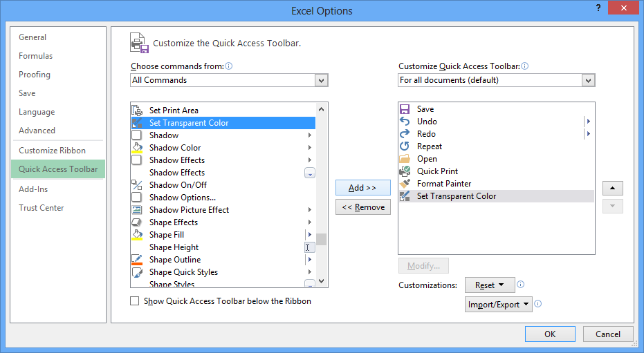Click icon of Set Transparent Color in right list

coord(405,196)
